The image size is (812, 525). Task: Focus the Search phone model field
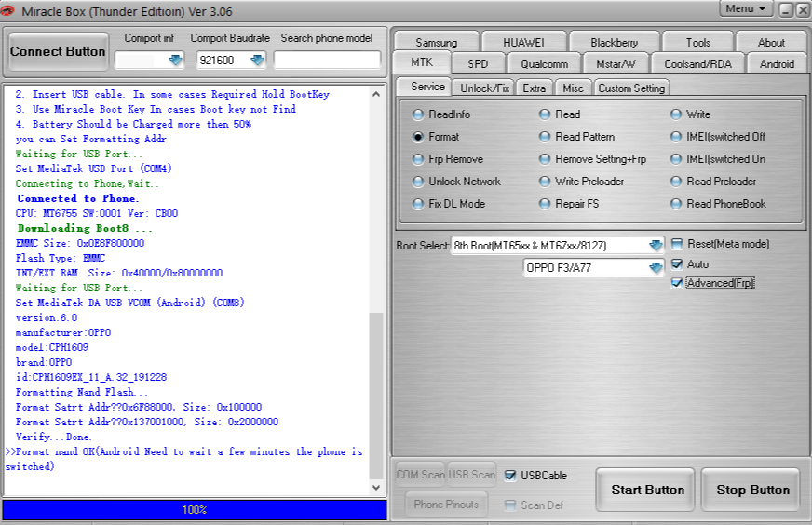[327, 61]
